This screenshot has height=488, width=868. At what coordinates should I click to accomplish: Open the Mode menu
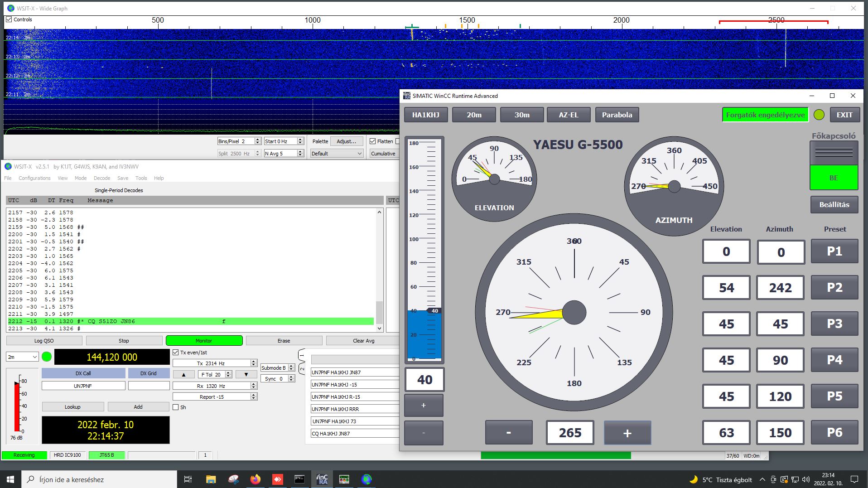pos(81,178)
